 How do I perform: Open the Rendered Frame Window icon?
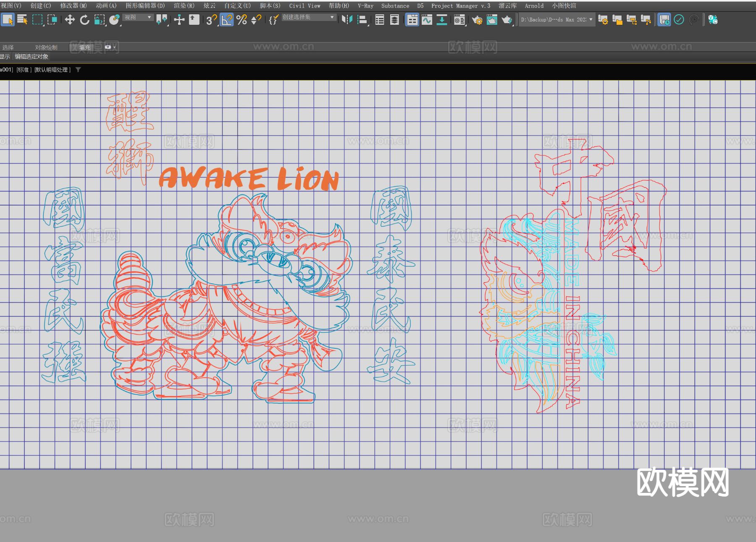point(492,20)
